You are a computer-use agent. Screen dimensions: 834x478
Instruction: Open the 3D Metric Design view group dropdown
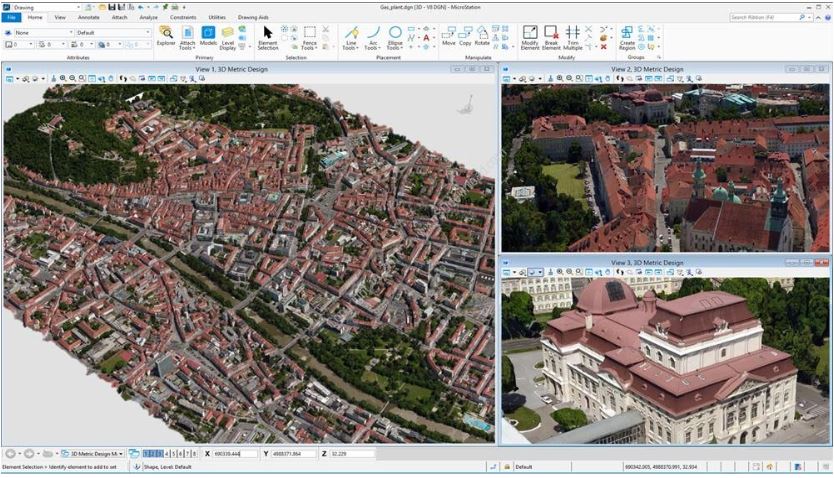tap(92, 454)
